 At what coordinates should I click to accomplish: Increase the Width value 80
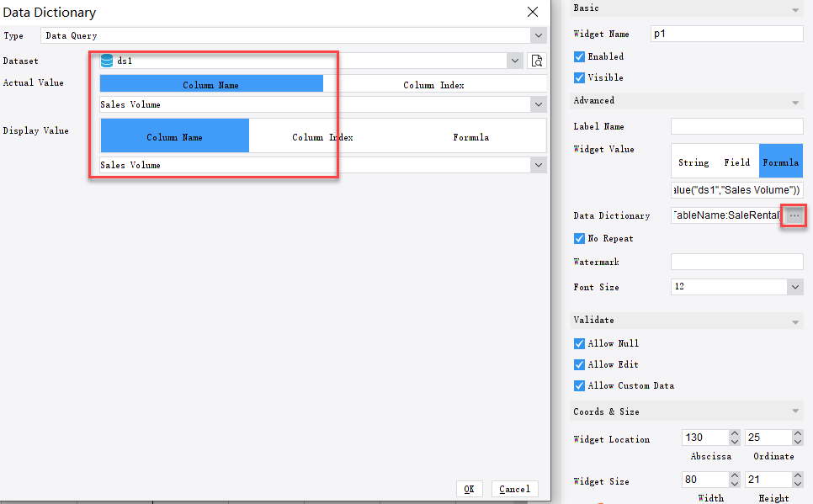click(x=734, y=475)
